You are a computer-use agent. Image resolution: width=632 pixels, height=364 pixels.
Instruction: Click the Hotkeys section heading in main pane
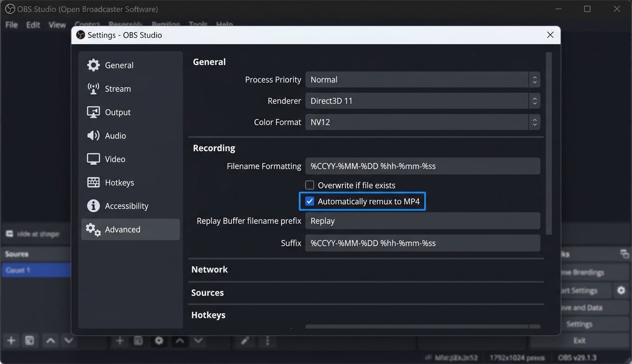tap(208, 315)
